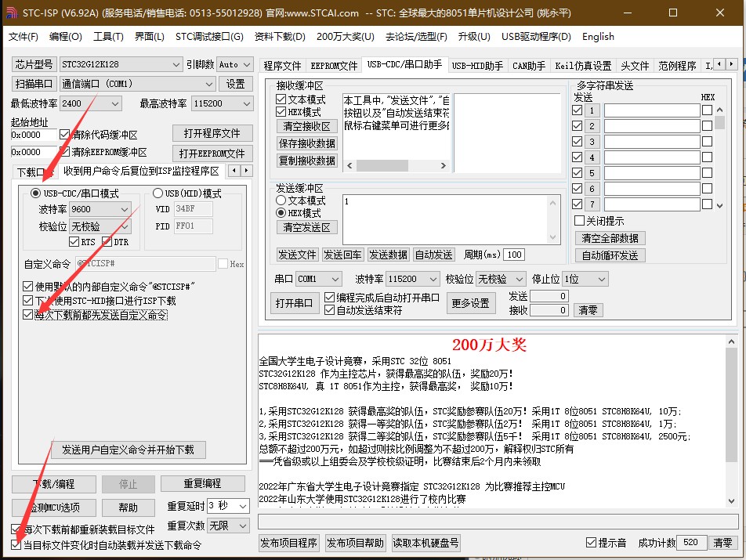Viewport: 746px width, 560px height.
Task: Toggle receive buffer 文本模式 checkbox
Action: click(x=281, y=99)
